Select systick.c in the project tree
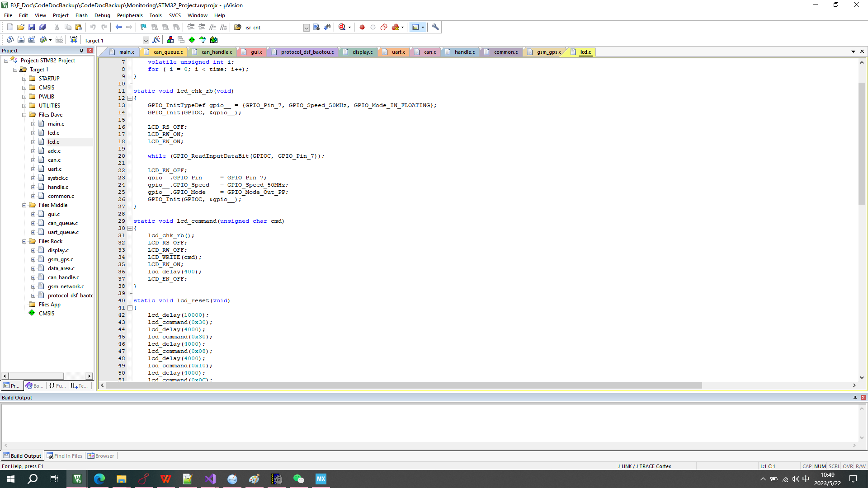 click(58, 178)
